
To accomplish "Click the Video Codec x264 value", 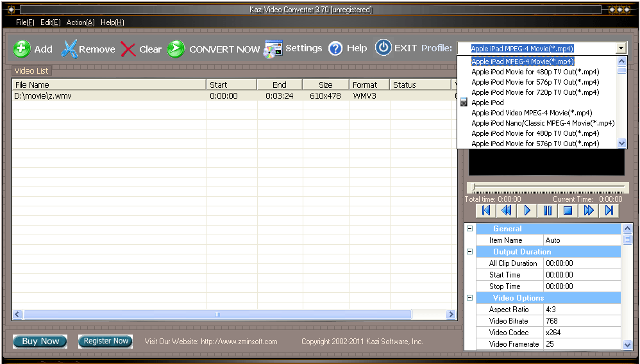I will coord(582,332).
